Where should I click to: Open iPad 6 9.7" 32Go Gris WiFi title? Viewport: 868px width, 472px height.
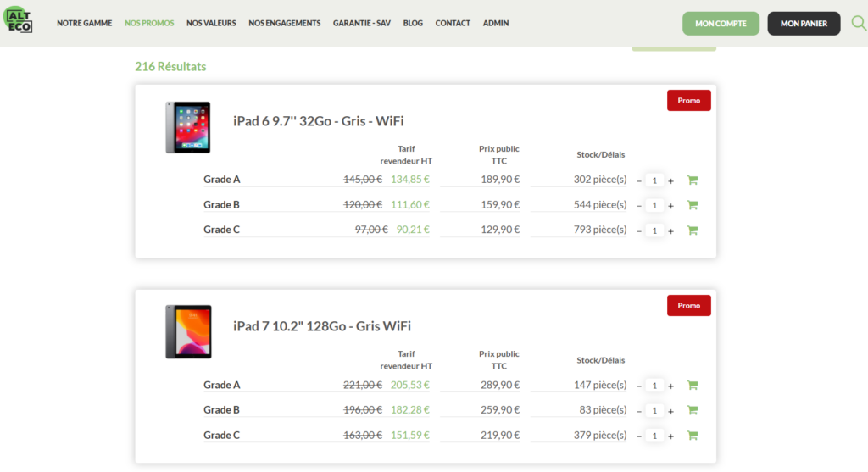pos(319,120)
